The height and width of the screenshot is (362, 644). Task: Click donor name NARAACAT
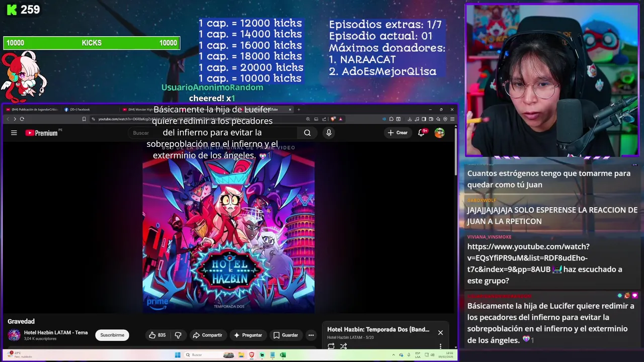(368, 59)
